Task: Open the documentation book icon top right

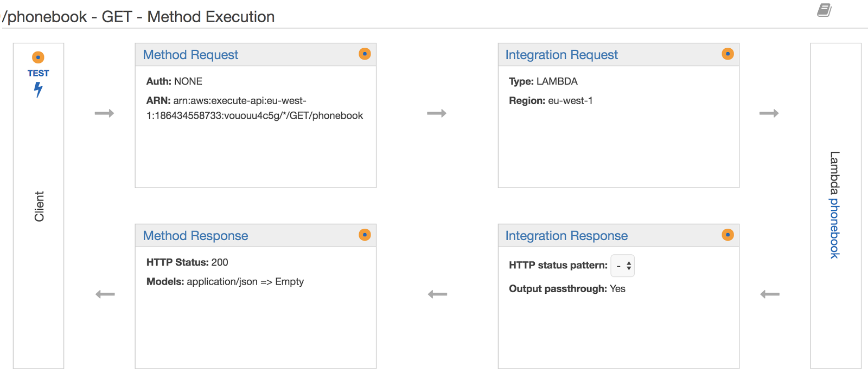Action: coord(825,9)
